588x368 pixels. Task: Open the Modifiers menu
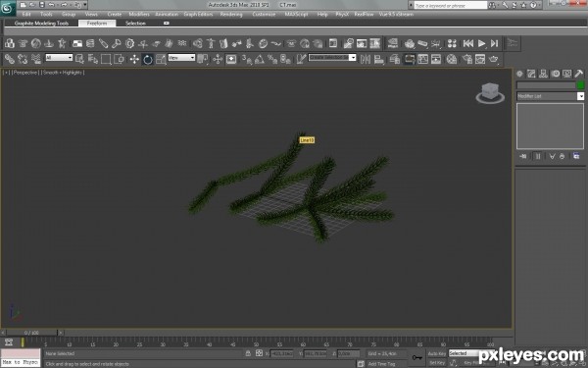(139, 15)
